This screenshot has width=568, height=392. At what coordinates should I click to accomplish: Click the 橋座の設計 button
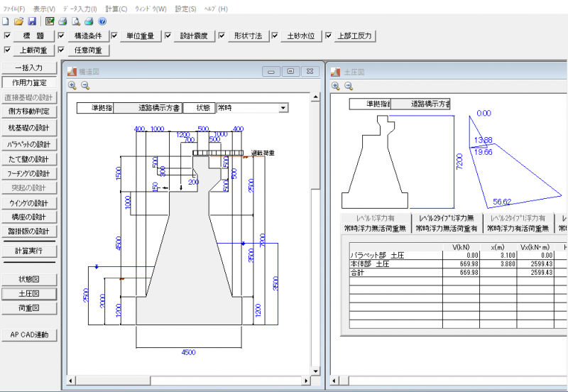coord(29,217)
